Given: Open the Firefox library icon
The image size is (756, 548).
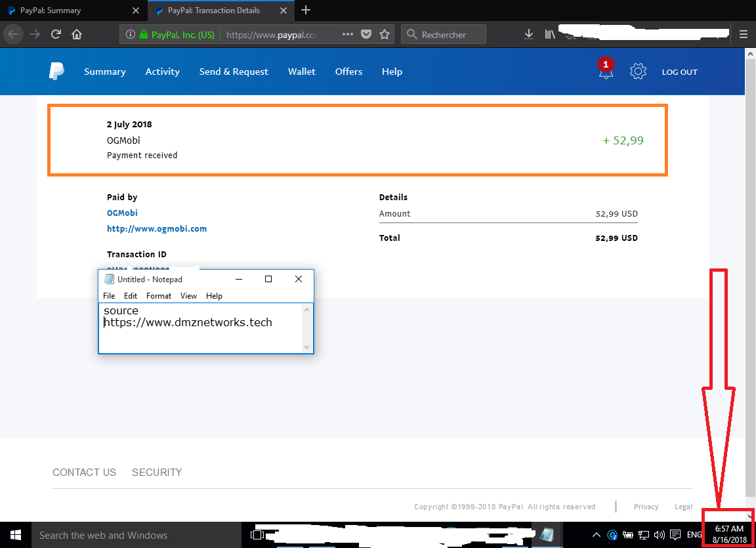Looking at the screenshot, I should (x=550, y=34).
